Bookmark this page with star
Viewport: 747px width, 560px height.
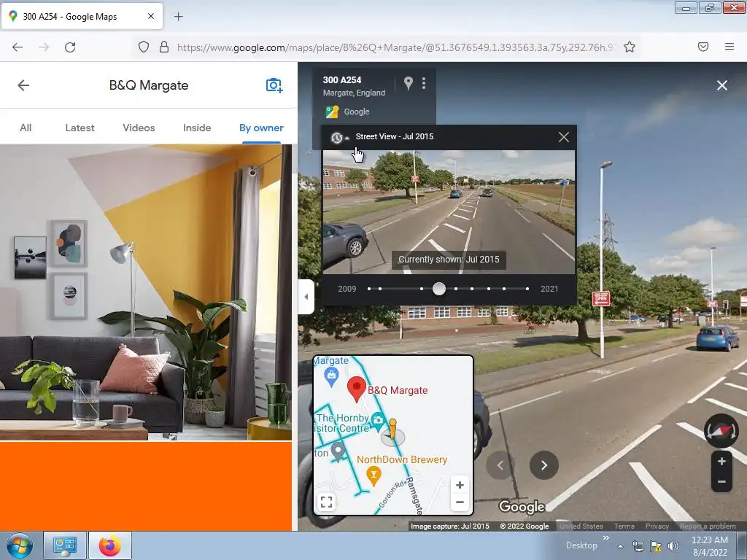click(630, 47)
